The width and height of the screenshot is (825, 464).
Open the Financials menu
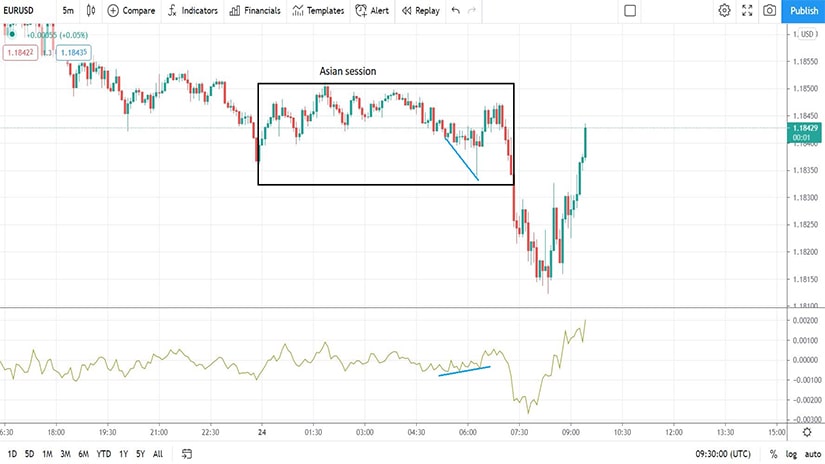255,11
